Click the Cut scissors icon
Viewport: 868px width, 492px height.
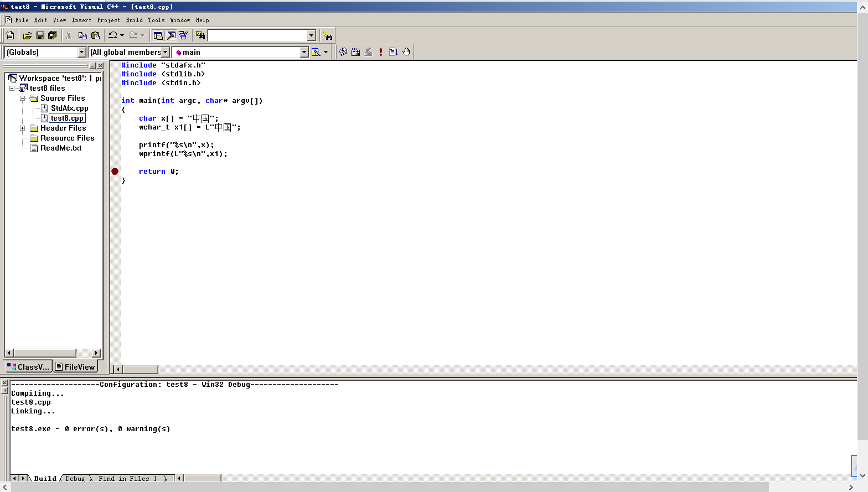(x=69, y=35)
